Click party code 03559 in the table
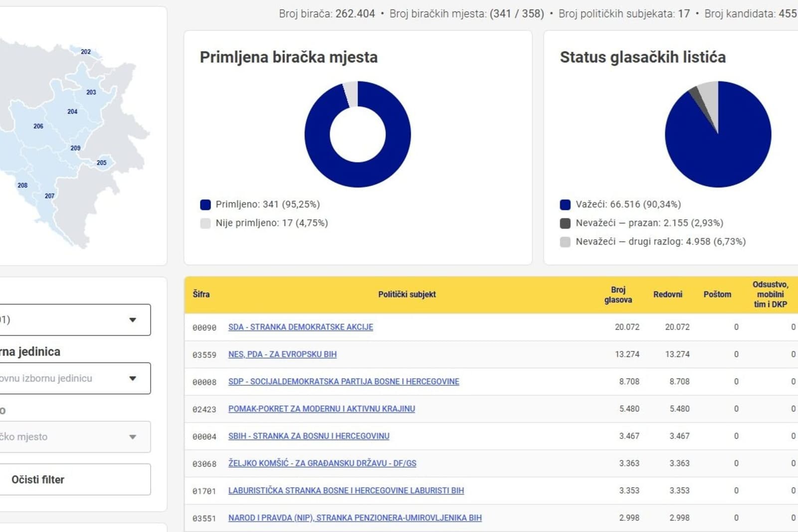The image size is (798, 532). pos(204,355)
